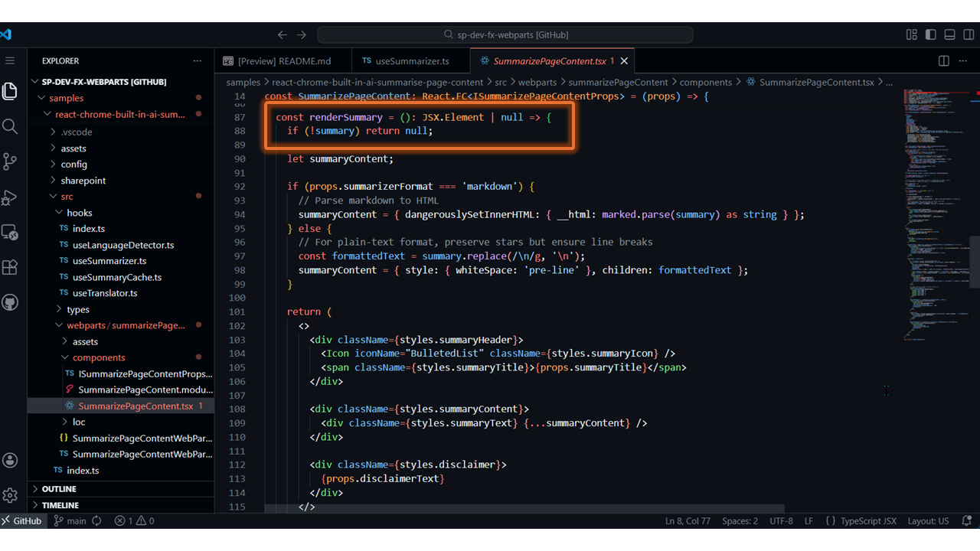Viewport: 980px width, 551px height.
Task: Collapse the hooks folder
Action: pos(79,213)
